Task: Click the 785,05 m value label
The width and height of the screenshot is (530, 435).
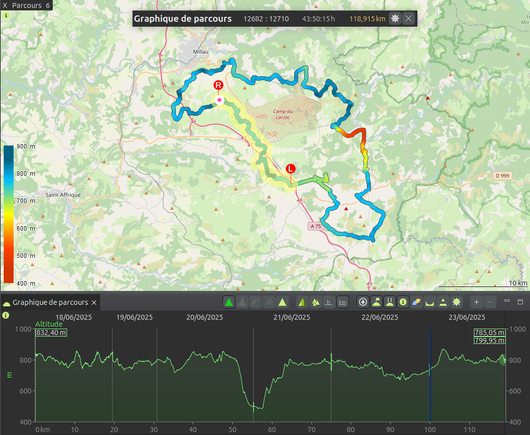Action: pyautogui.click(x=489, y=333)
